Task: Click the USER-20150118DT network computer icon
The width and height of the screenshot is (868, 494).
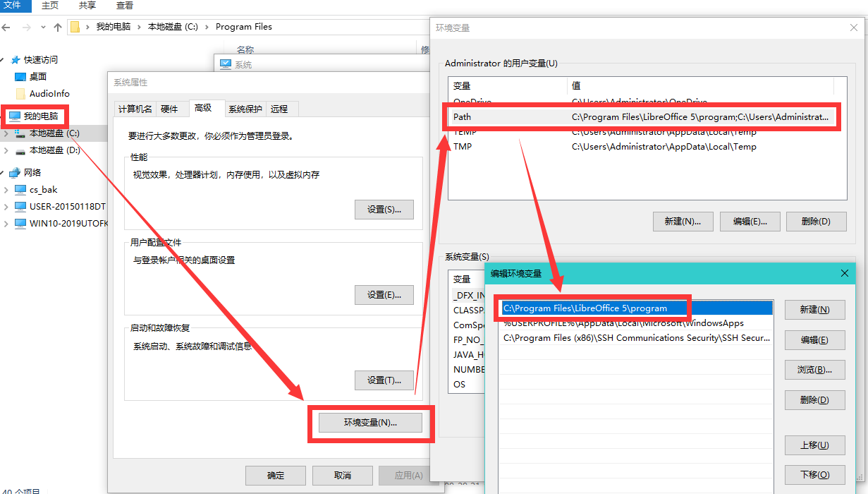Action: 20,207
